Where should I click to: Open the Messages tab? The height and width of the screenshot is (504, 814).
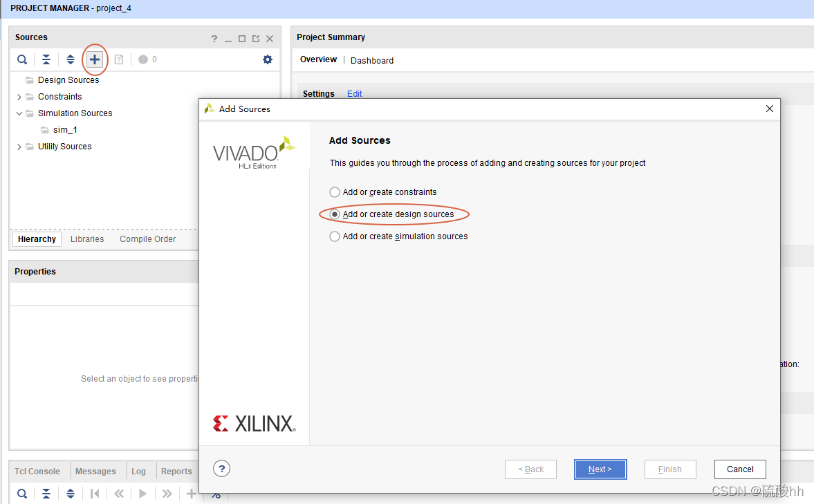[x=95, y=472]
